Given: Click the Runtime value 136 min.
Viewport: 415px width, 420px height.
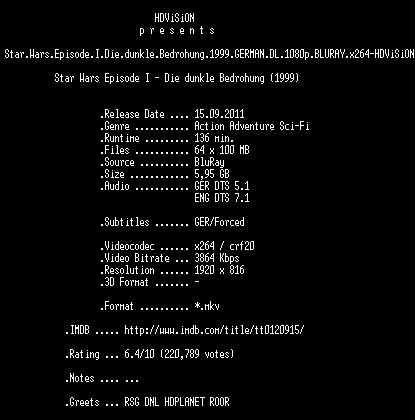Looking at the screenshot, I should 214,138.
